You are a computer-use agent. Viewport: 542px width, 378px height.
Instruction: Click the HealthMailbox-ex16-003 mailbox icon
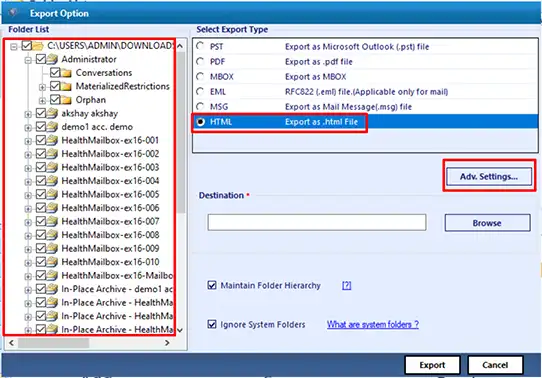tap(52, 167)
